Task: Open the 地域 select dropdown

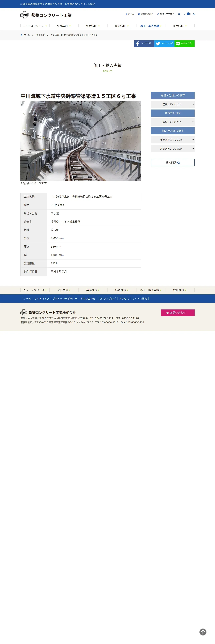Action: point(173,122)
